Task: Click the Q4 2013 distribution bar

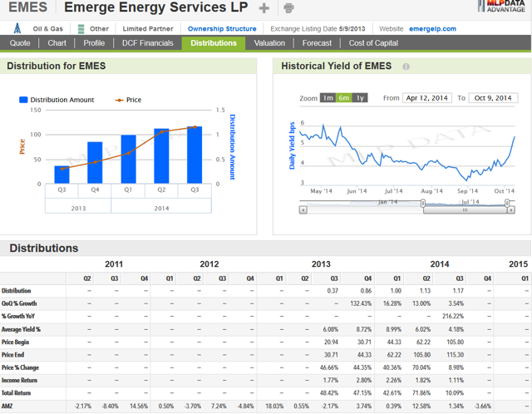Action: [95, 163]
